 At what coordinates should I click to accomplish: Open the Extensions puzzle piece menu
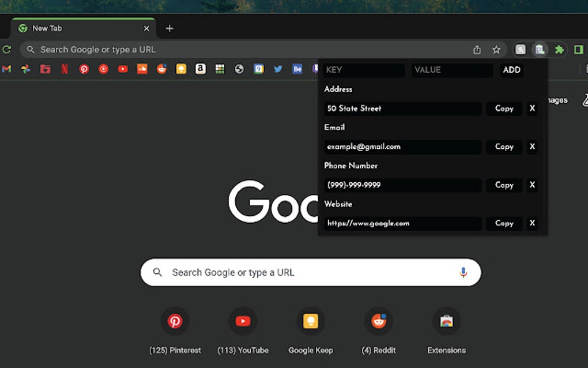(560, 50)
